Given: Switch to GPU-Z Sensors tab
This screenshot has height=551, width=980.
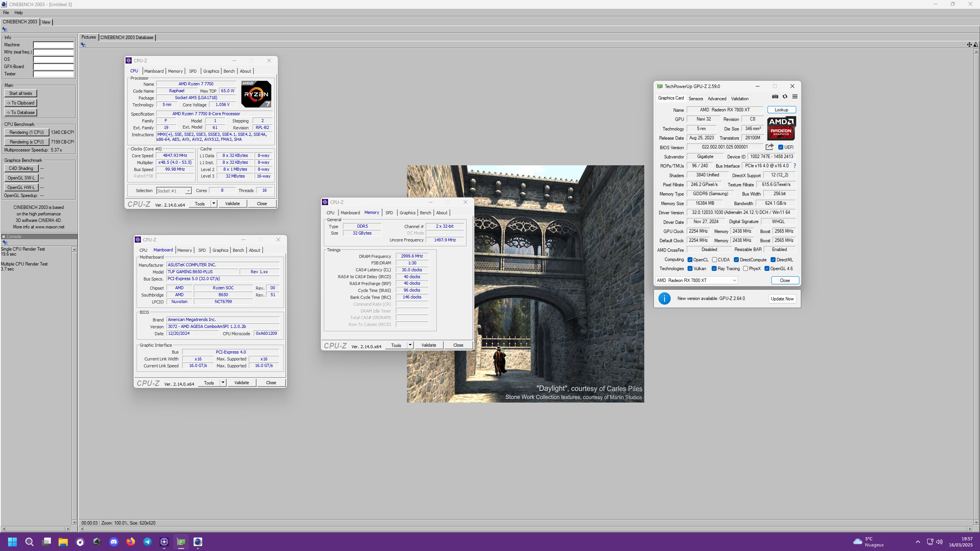Looking at the screenshot, I should 696,99.
